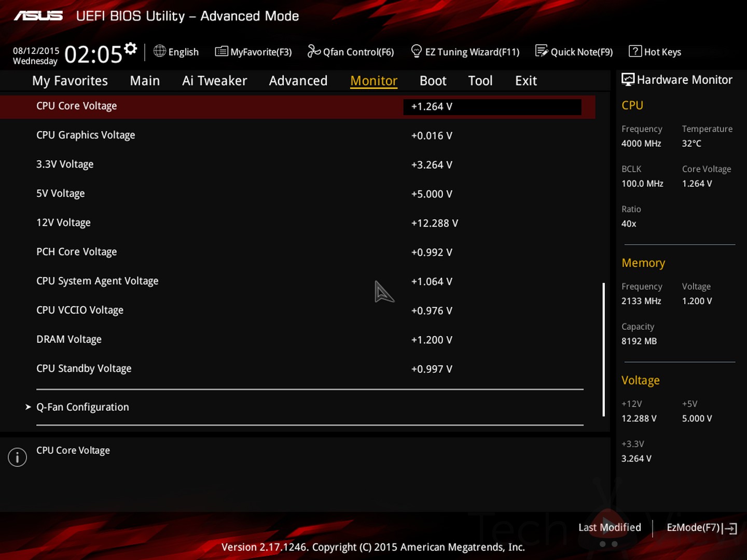Click the Hot Keys question mark icon

(x=635, y=51)
